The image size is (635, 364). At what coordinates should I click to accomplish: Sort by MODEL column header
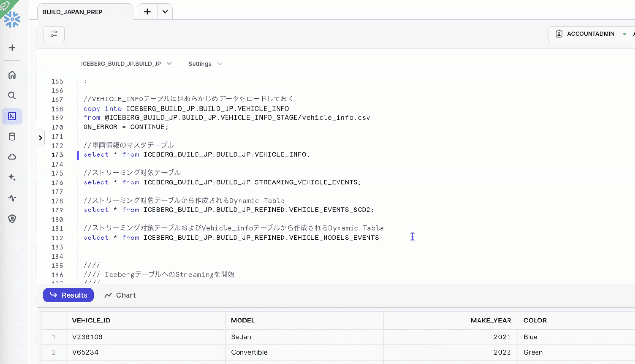304,320
